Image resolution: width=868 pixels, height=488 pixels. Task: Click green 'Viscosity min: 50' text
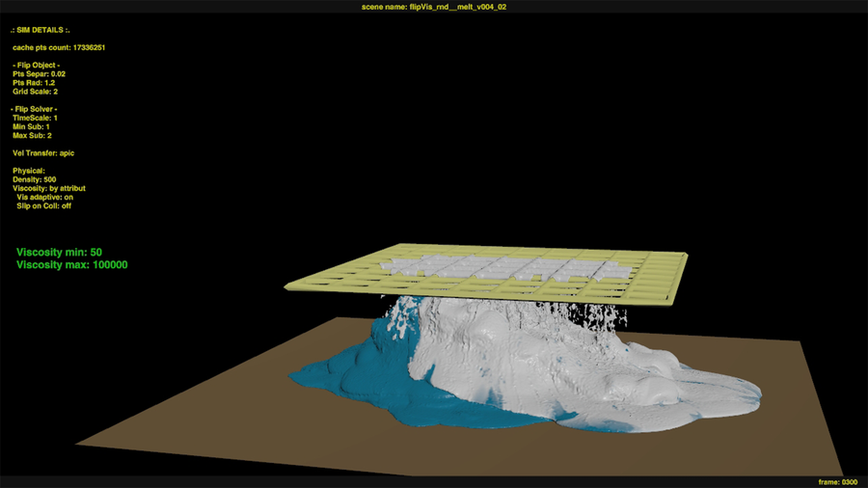coord(59,253)
